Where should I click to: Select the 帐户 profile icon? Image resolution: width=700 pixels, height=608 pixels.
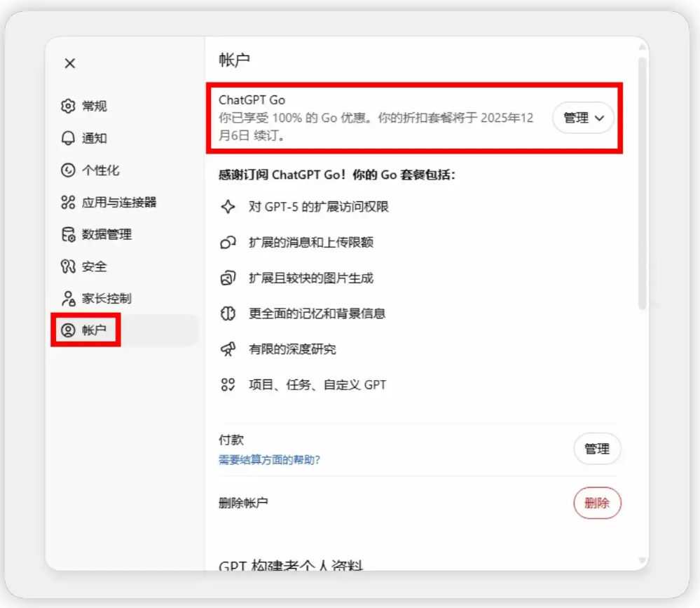pyautogui.click(x=68, y=330)
